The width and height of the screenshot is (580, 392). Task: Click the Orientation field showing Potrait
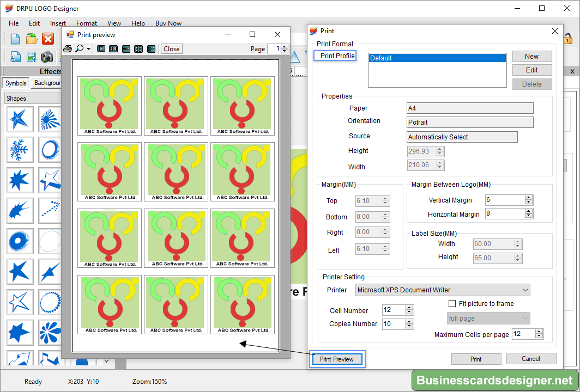tap(470, 122)
